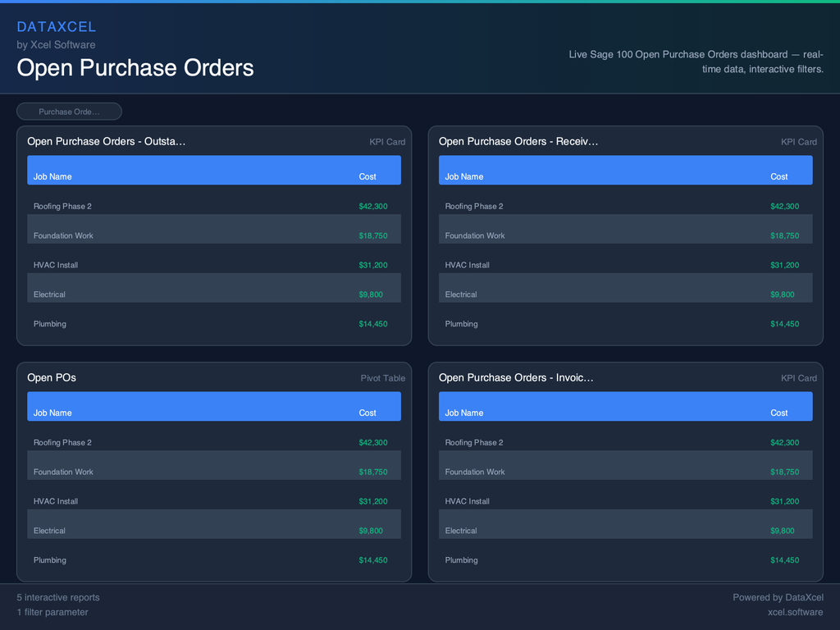Expand the truncated "Open Purchase Orders - Receiv…" title
This screenshot has width=840, height=630.
[x=518, y=141]
